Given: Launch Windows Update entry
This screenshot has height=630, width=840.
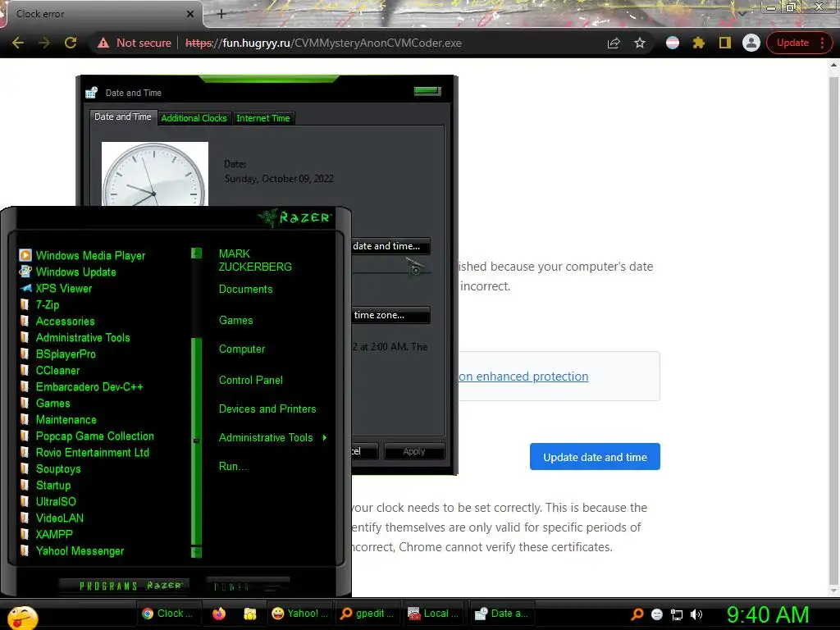Looking at the screenshot, I should pyautogui.click(x=67, y=272).
